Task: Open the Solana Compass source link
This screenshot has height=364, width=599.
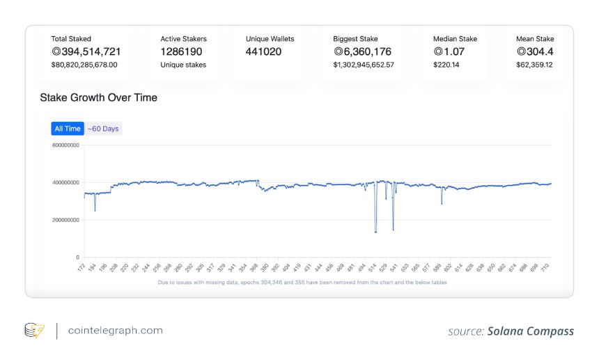Action: [530, 331]
